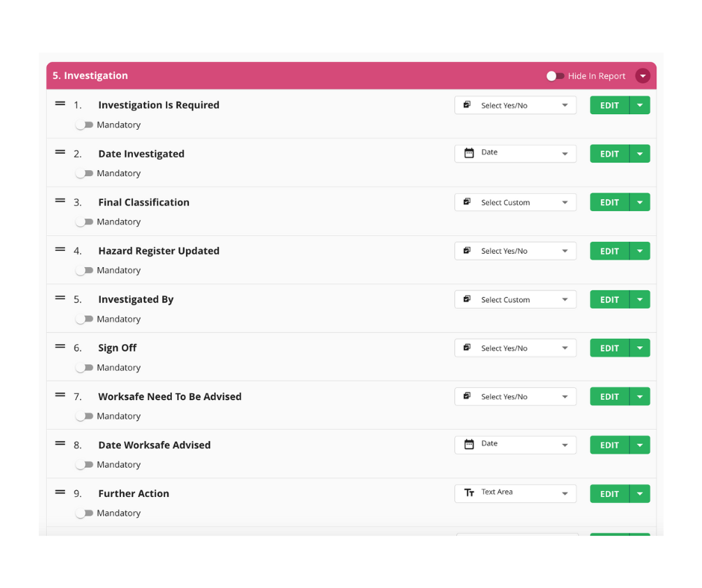Click Edit button for Investigated By
Screen dimensions: 702x588
coord(609,299)
